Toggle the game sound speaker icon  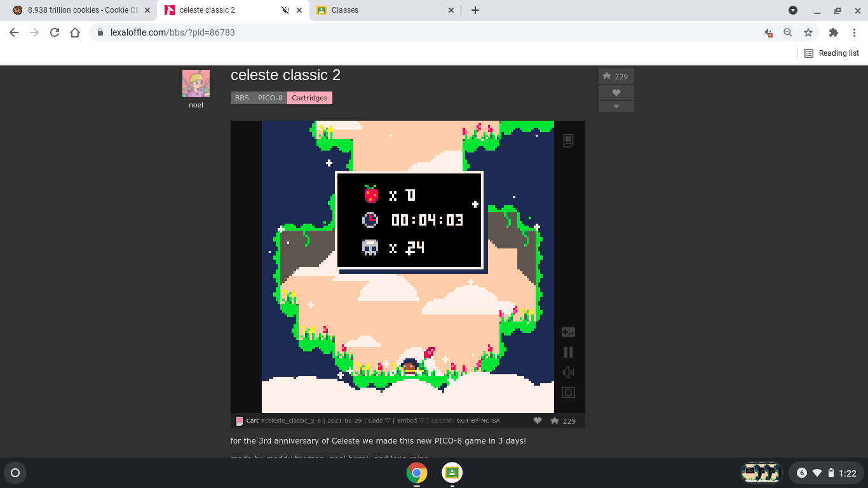(568, 372)
